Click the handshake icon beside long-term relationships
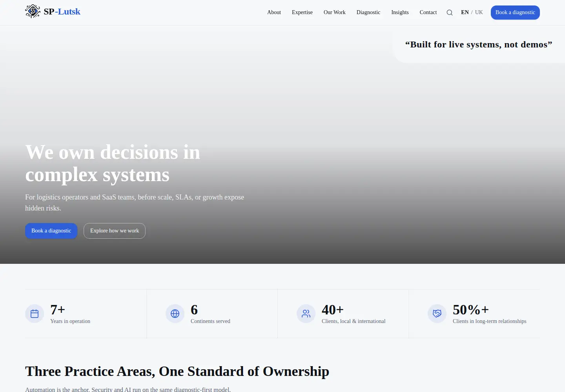Viewport: 565px width, 392px height. pos(437,314)
